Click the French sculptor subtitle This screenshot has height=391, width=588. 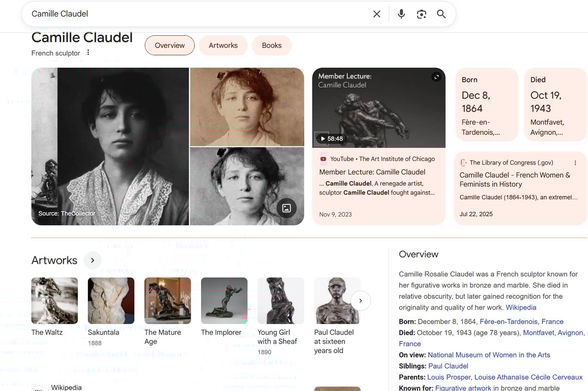pos(56,53)
